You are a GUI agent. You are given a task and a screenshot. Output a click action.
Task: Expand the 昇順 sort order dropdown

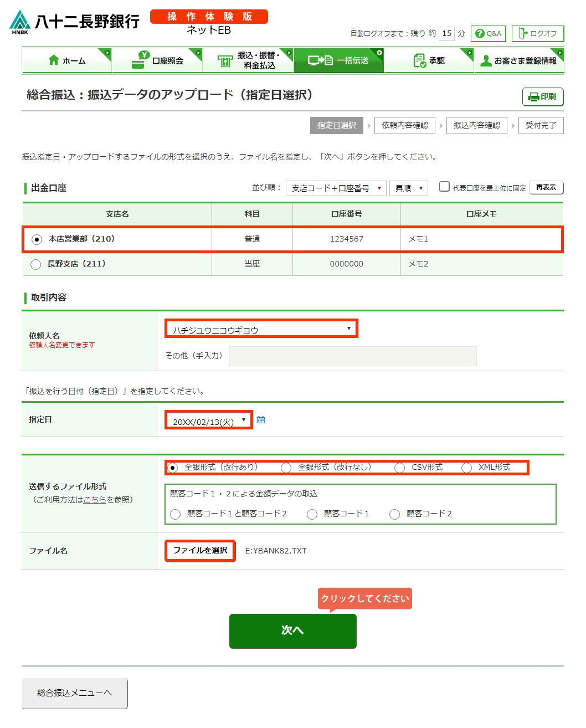[x=408, y=188]
